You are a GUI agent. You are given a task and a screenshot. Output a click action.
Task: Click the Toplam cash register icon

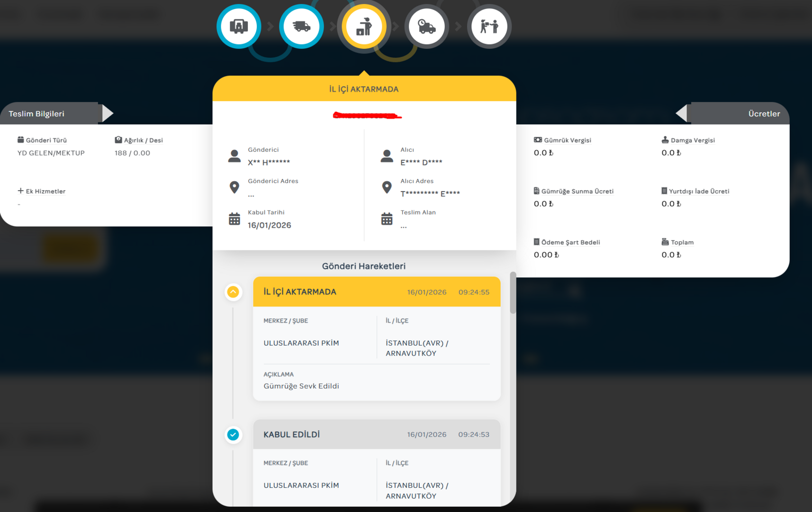[665, 242]
